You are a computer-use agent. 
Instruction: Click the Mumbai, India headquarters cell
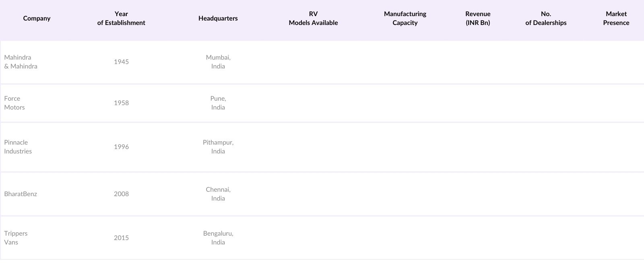pos(218,62)
